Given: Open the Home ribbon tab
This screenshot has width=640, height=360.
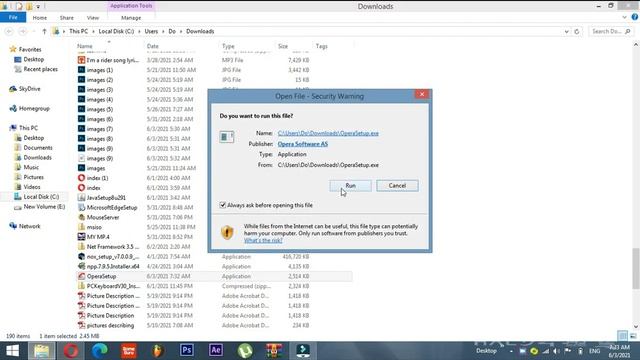Looking at the screenshot, I should (x=40, y=18).
